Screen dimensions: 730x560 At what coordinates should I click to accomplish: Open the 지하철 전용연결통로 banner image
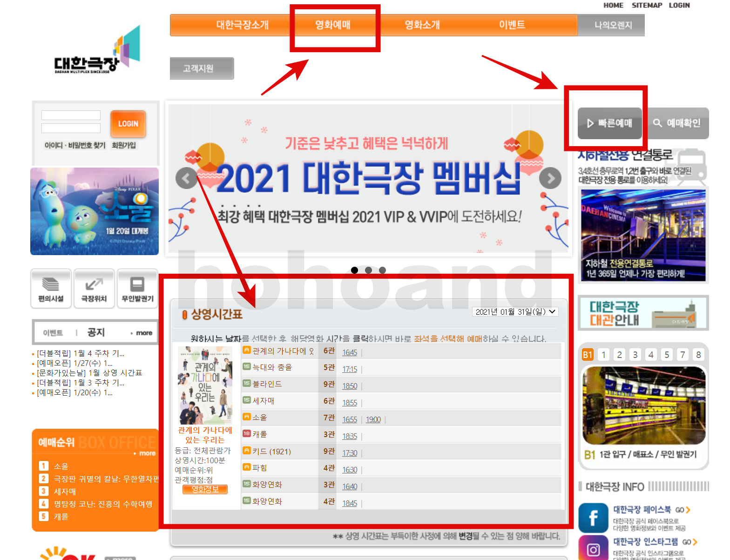[x=643, y=235]
